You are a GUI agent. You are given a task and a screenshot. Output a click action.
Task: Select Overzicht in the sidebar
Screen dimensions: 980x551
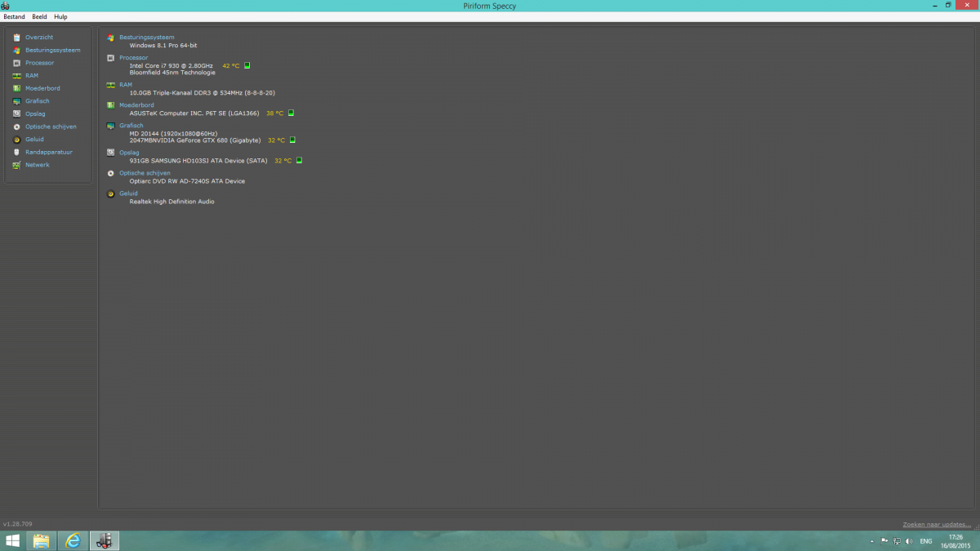(x=39, y=38)
